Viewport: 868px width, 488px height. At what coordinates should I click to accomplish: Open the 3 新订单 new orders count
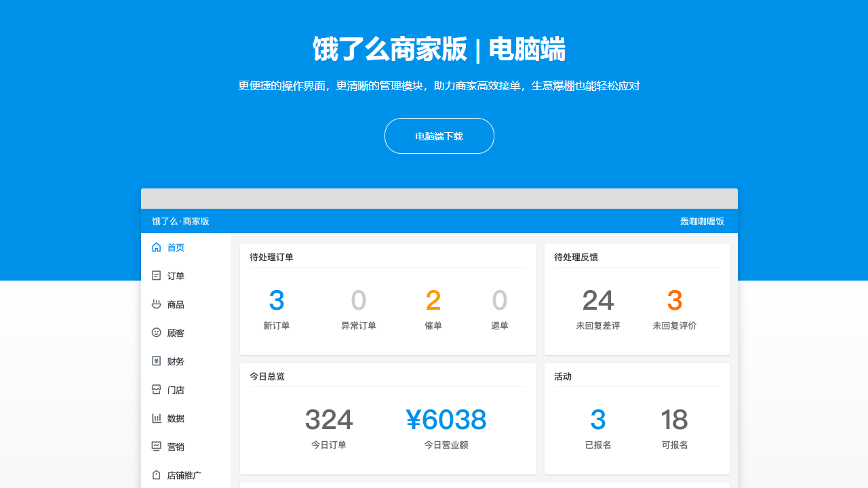pos(277,301)
